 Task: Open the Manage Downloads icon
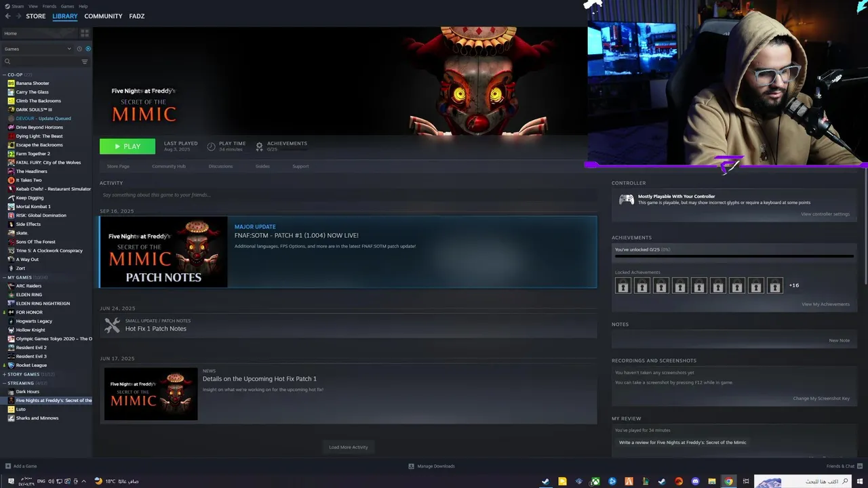tap(411, 466)
